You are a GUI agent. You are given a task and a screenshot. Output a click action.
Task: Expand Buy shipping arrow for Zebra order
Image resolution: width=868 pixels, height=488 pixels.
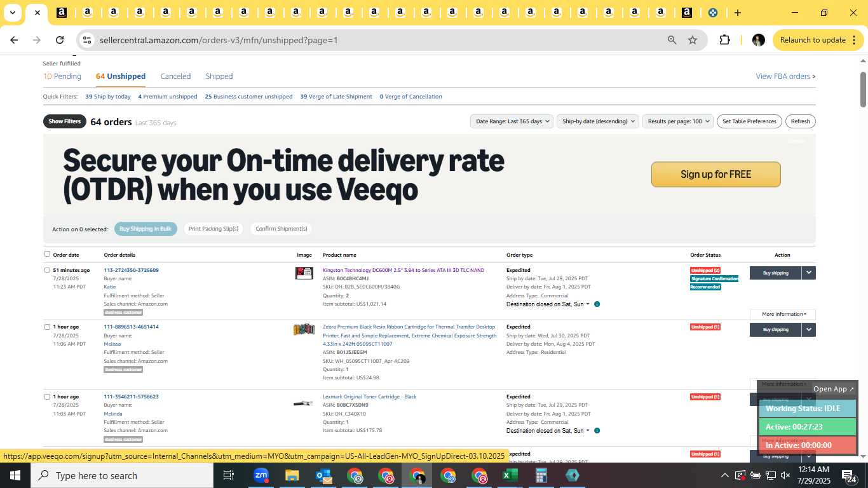(x=809, y=329)
